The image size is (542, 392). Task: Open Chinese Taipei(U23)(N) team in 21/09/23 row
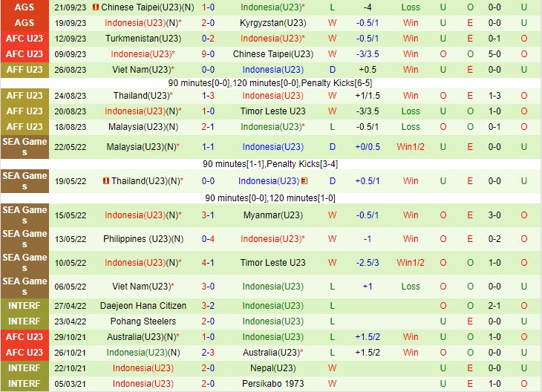[x=148, y=7]
